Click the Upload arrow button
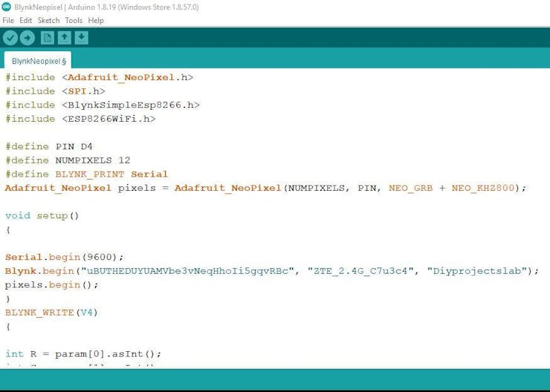The image size is (550, 392). click(x=27, y=38)
